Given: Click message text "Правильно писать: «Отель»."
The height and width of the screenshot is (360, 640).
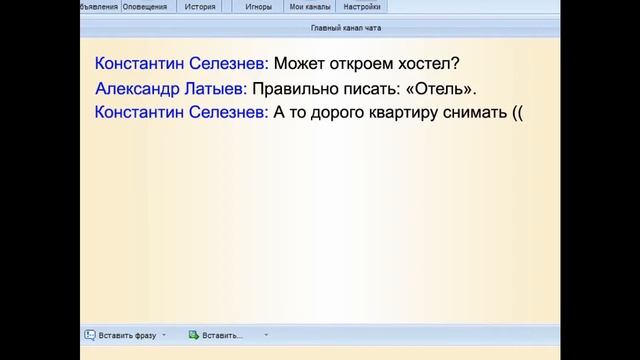Looking at the screenshot, I should pyautogui.click(x=364, y=89).
